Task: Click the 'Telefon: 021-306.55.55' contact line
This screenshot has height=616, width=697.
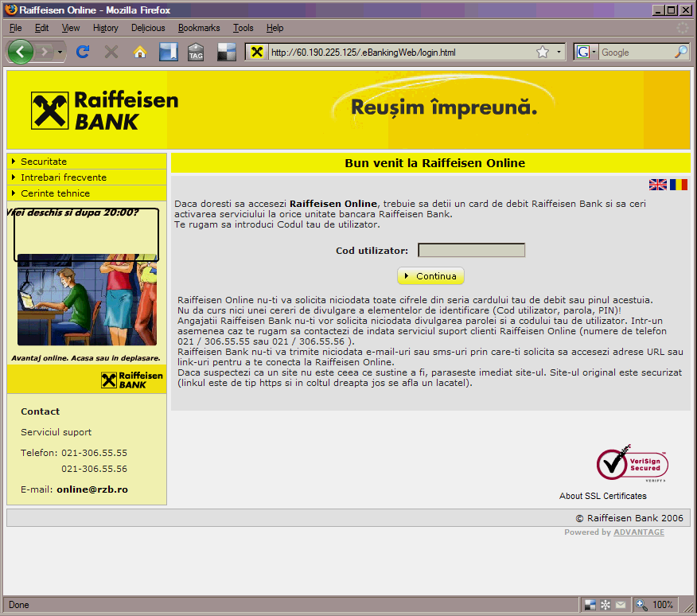Action: [74, 453]
